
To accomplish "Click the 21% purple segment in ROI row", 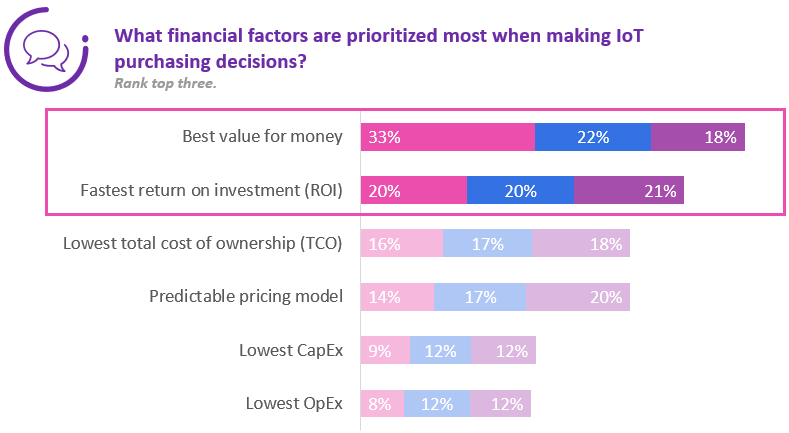I will coord(629,190).
